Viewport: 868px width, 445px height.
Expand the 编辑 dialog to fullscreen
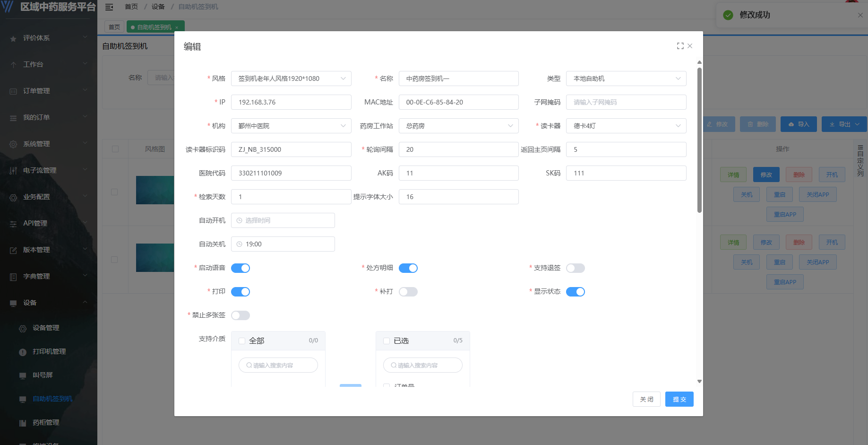point(680,46)
